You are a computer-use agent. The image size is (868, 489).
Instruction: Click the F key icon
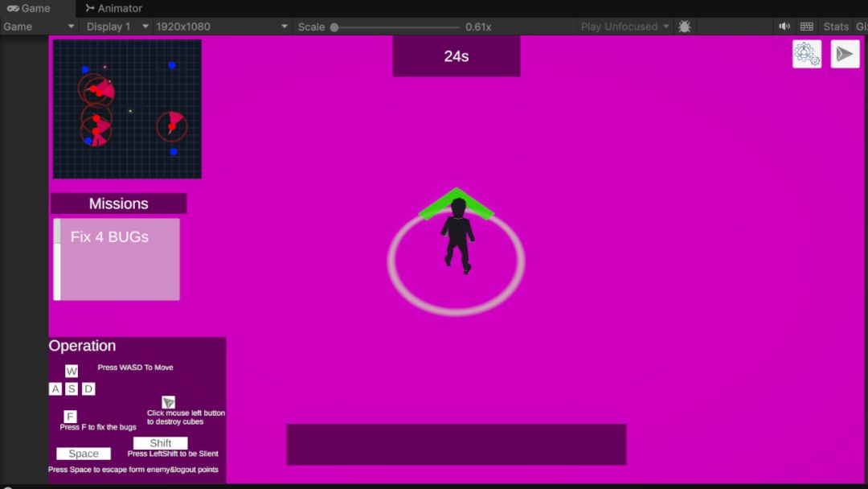pos(71,417)
